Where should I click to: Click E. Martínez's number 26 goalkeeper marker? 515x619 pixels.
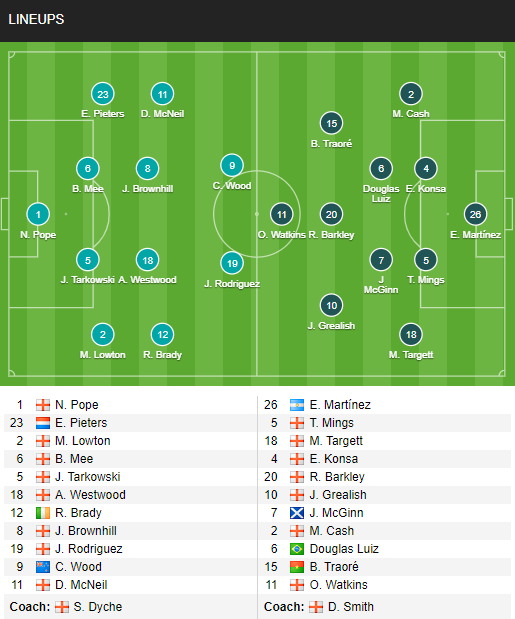[475, 214]
